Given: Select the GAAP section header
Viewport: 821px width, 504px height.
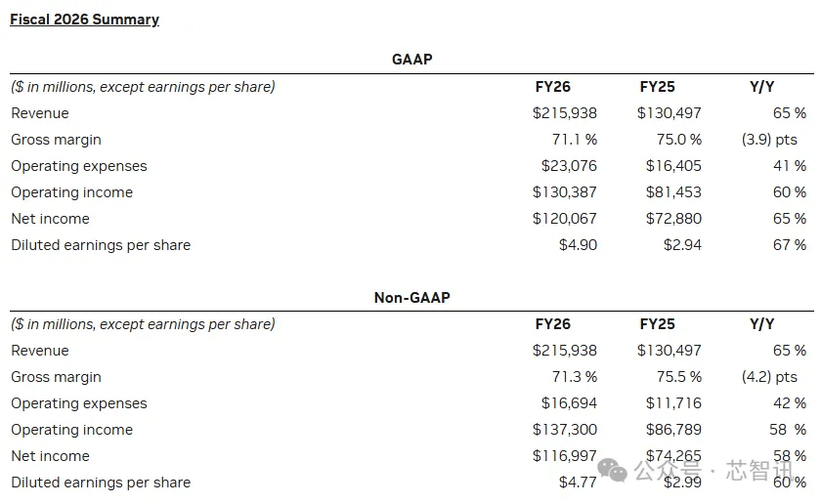Looking at the screenshot, I should pyautogui.click(x=411, y=59).
